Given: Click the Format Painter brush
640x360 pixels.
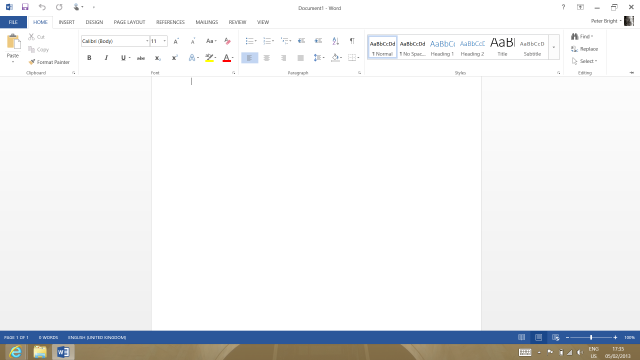Looking at the screenshot, I should 49,62.
